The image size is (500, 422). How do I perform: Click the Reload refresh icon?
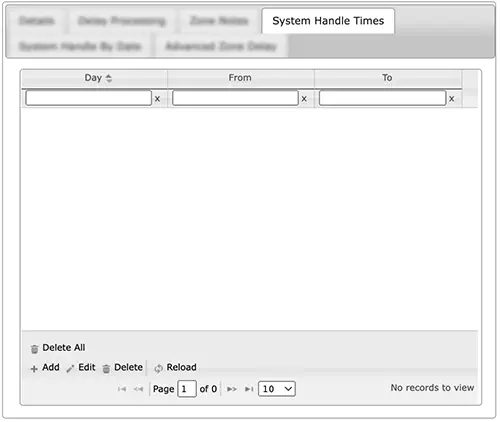click(158, 368)
